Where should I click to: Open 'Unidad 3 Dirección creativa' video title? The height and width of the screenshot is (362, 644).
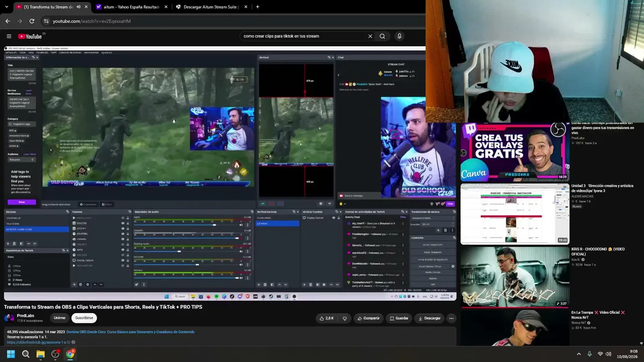602,188
